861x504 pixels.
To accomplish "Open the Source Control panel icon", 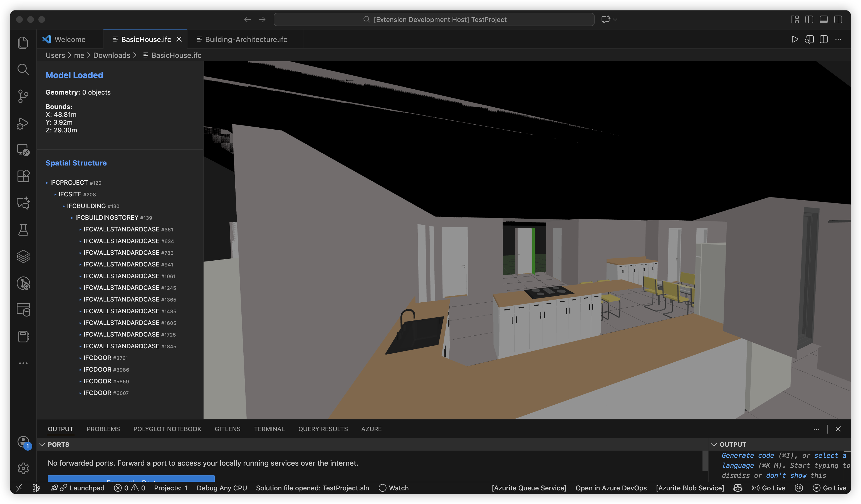I will tap(23, 96).
